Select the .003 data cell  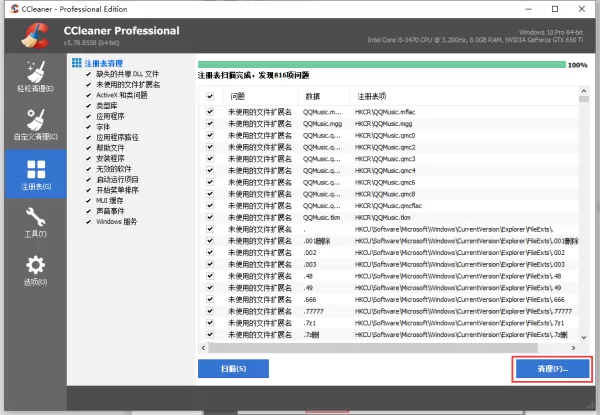pyautogui.click(x=310, y=264)
